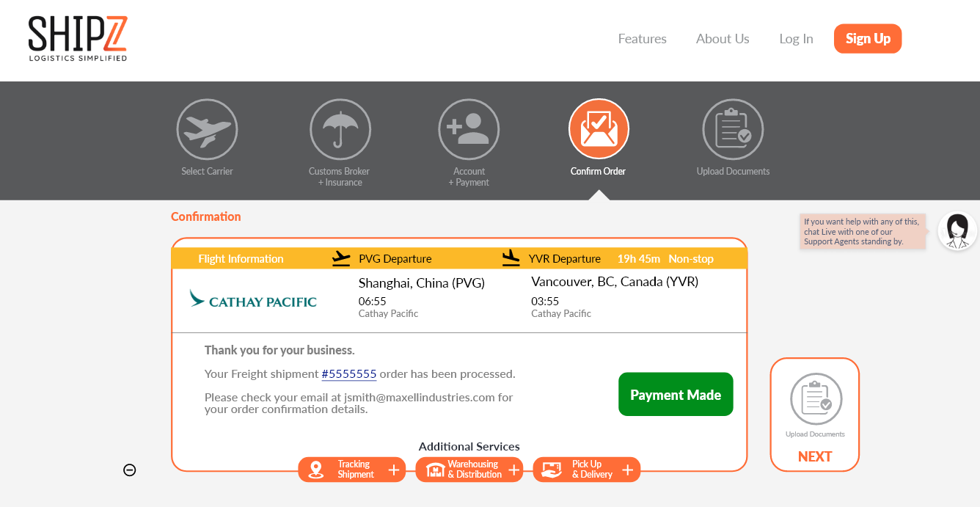Click the support agent chat avatar
Image resolution: width=980 pixels, height=507 pixels.
click(957, 231)
